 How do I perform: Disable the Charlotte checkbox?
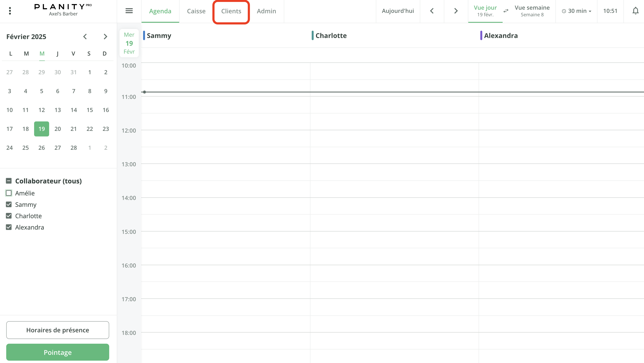pyautogui.click(x=9, y=216)
